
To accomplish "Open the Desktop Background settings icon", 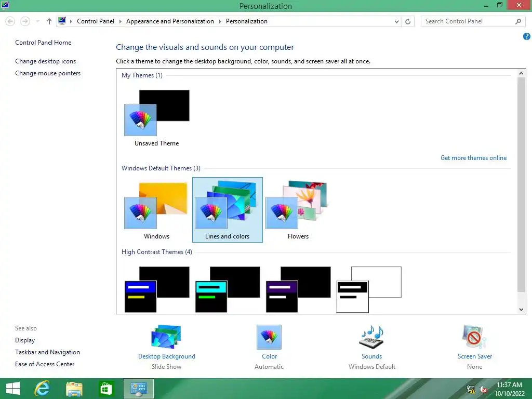I will 166,337.
